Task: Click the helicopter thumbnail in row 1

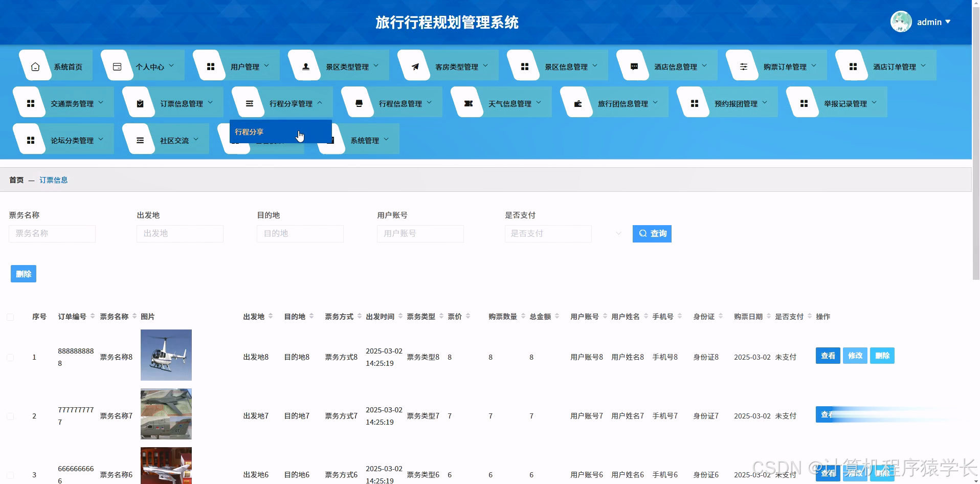Action: [166, 355]
